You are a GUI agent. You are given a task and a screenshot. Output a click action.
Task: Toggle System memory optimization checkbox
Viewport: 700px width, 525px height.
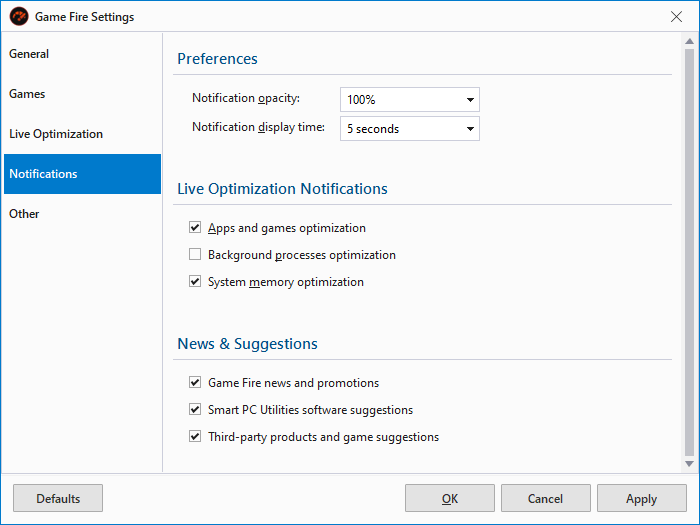(195, 282)
